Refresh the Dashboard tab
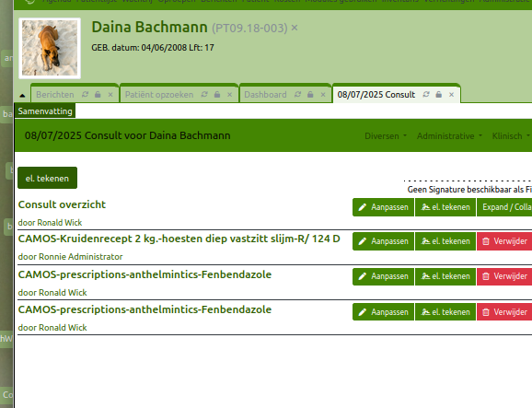532x408 pixels. (x=297, y=95)
